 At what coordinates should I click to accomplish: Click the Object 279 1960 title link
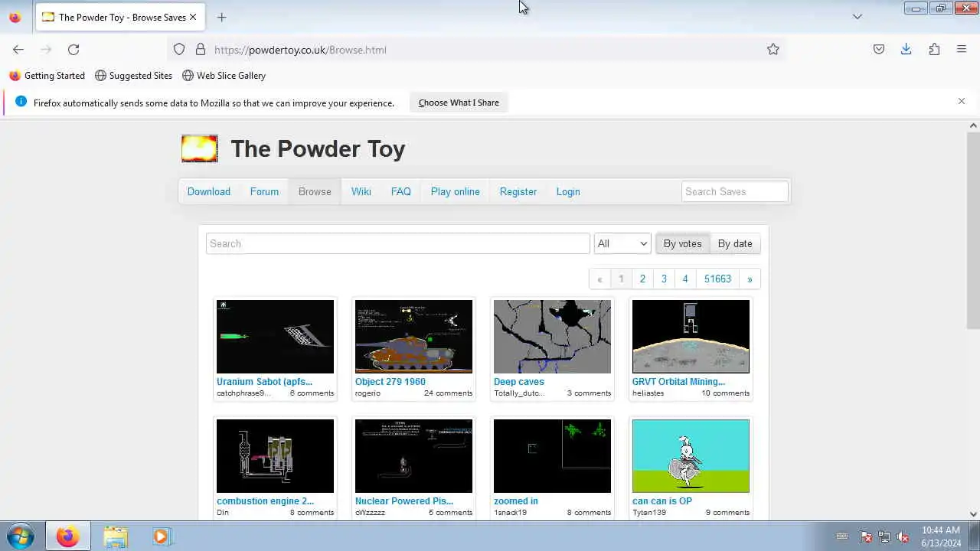pyautogui.click(x=390, y=381)
